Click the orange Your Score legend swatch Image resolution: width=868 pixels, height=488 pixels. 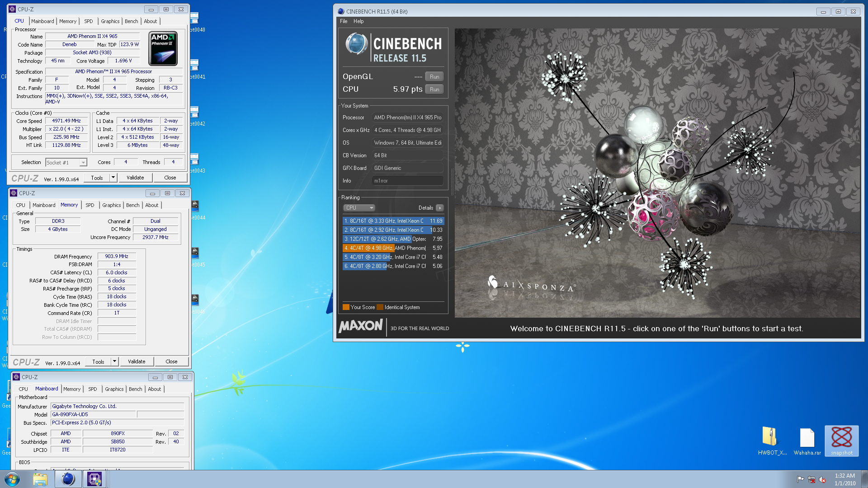[x=346, y=307]
